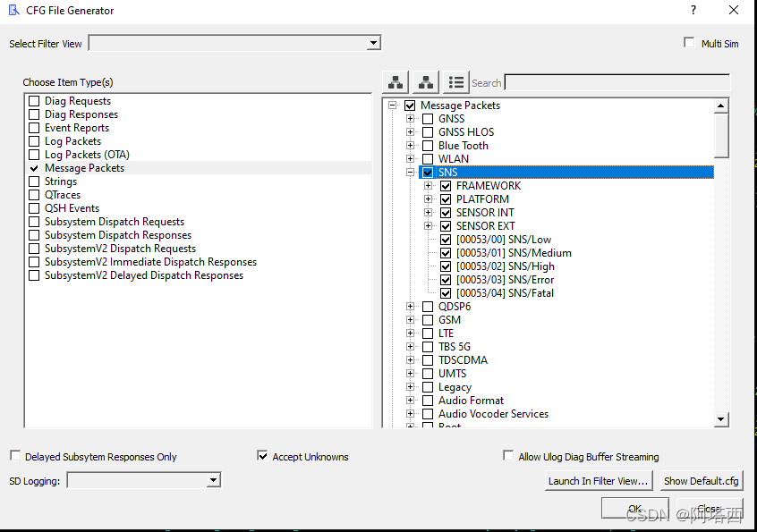Expand the WLAN tree node
Screen dimensions: 757x532
pyautogui.click(x=410, y=159)
